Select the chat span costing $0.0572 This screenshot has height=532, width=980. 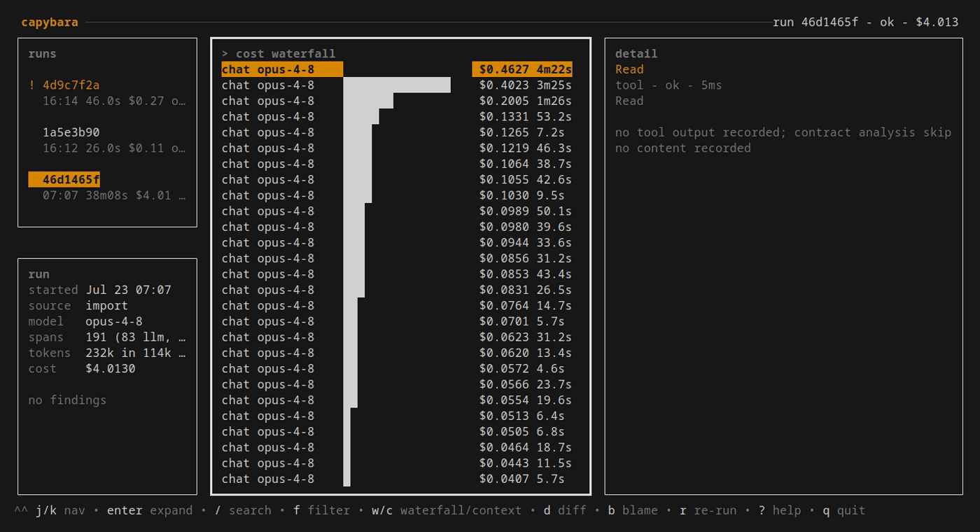[397, 369]
